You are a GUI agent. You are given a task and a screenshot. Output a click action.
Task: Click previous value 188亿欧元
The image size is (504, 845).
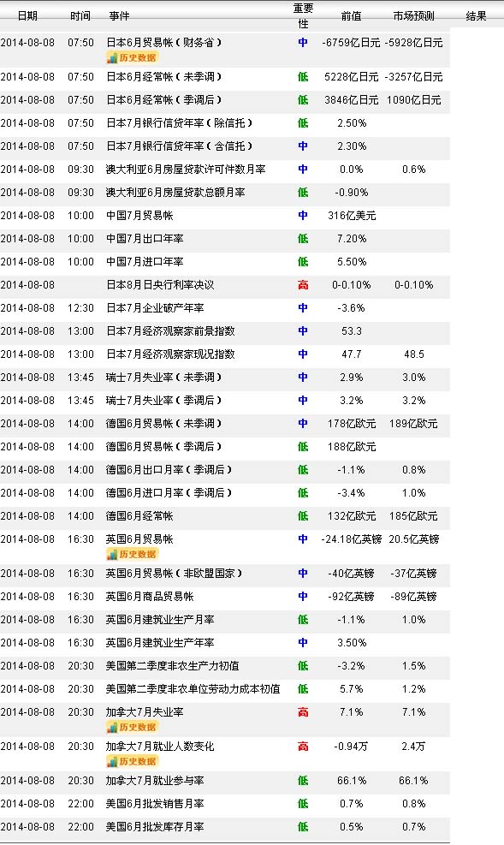351,447
